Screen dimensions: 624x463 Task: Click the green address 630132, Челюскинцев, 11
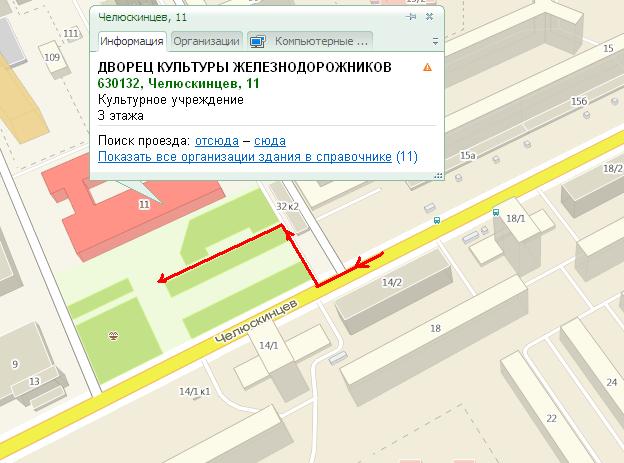178,84
